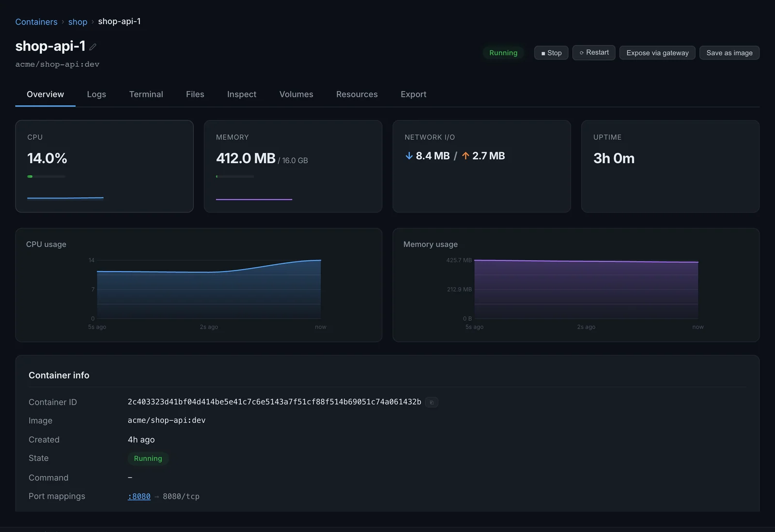Open the shop breadcrumb link
Viewport: 775px width, 532px height.
pyautogui.click(x=77, y=22)
